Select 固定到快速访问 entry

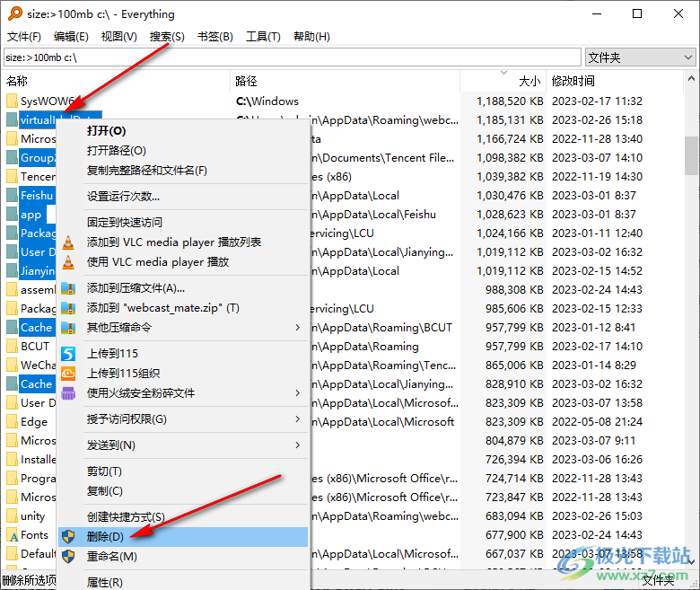(x=183, y=223)
